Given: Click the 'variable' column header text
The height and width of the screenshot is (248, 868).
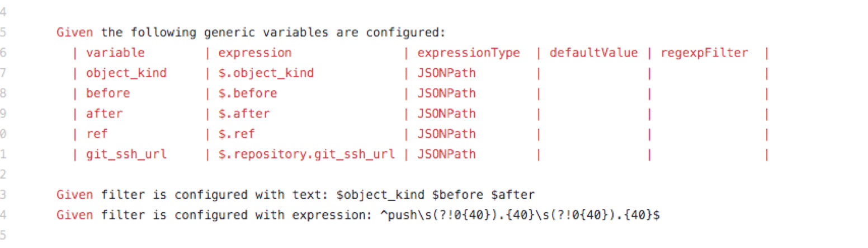Looking at the screenshot, I should pyautogui.click(x=115, y=53).
